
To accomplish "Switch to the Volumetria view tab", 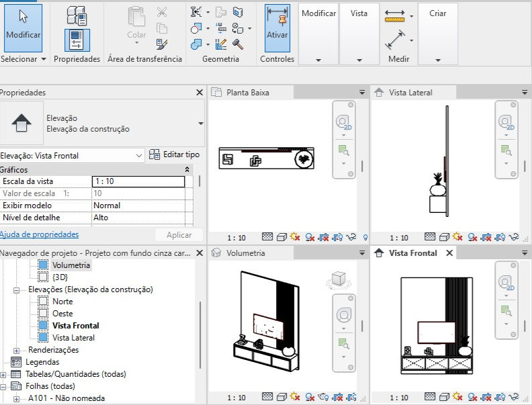I will pos(250,253).
